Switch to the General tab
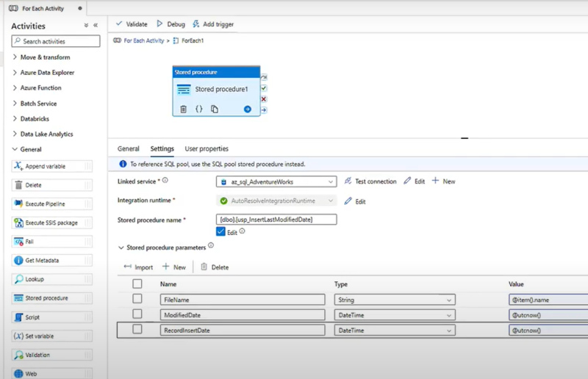 coord(129,149)
